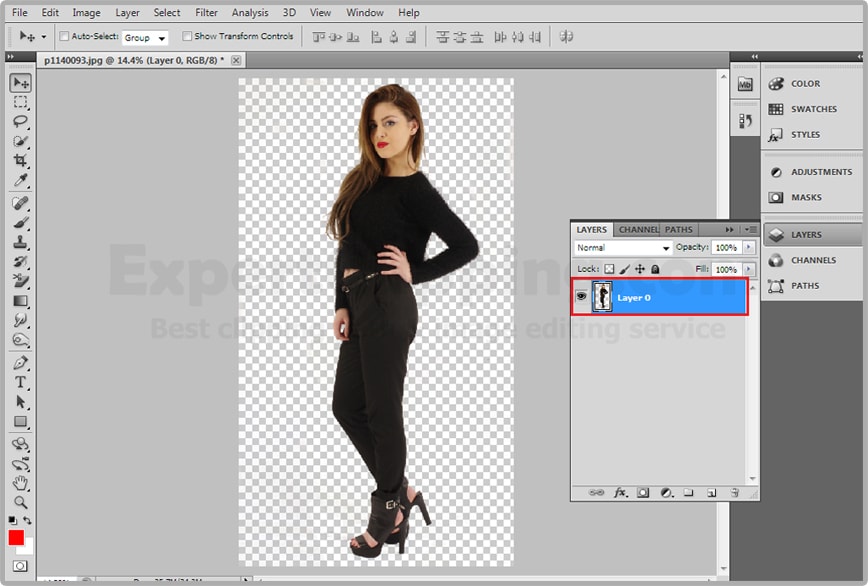Select the Zoom tool in toolbox
This screenshot has width=868, height=586.
click(x=20, y=502)
